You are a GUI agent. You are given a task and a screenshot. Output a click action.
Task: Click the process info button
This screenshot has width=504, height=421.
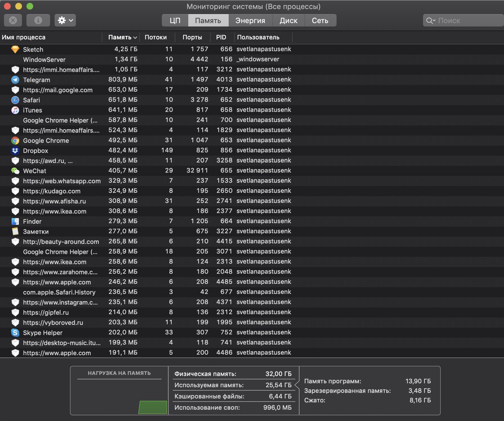pyautogui.click(x=38, y=20)
